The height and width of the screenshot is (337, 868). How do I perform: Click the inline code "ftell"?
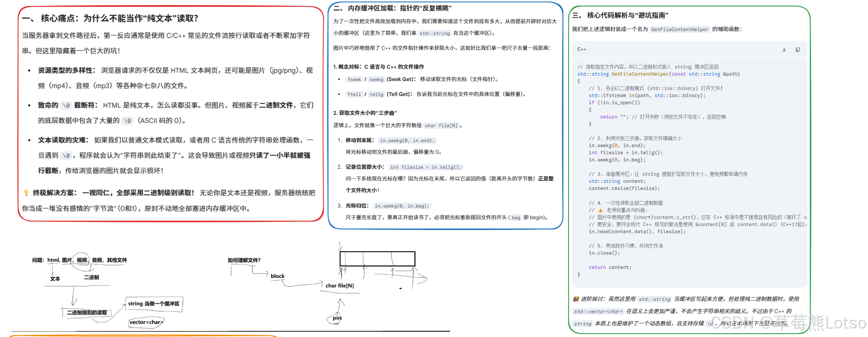coord(354,94)
